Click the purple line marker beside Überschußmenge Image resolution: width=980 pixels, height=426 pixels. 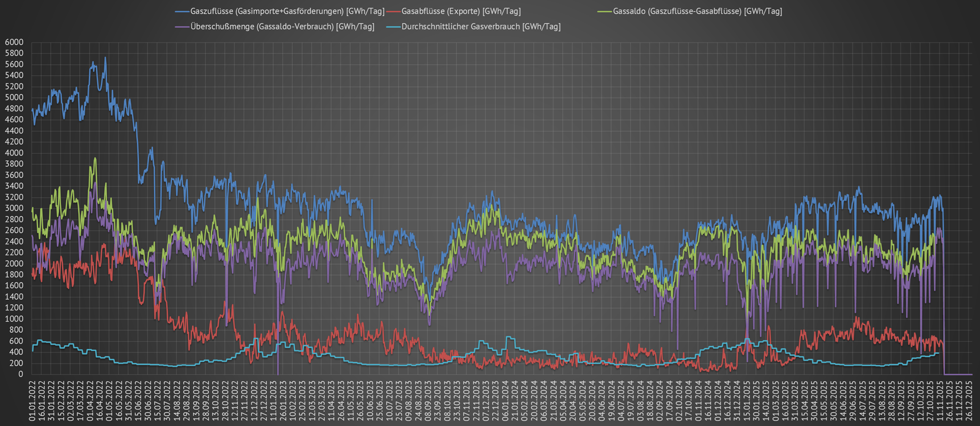click(x=182, y=27)
